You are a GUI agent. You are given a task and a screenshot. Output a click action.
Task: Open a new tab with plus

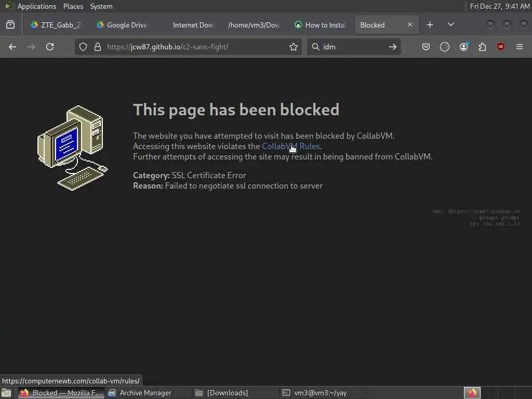pyautogui.click(x=430, y=25)
